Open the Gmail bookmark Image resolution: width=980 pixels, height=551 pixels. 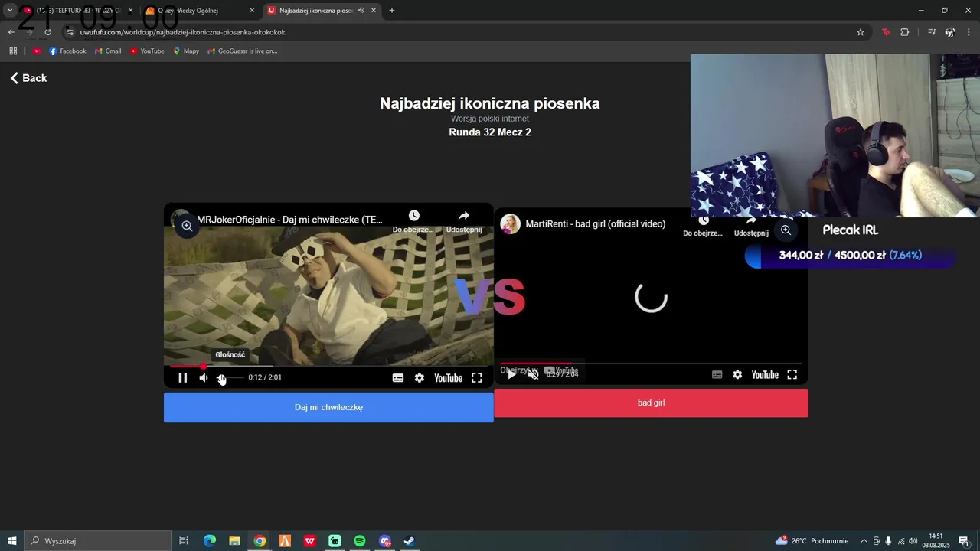(x=108, y=51)
